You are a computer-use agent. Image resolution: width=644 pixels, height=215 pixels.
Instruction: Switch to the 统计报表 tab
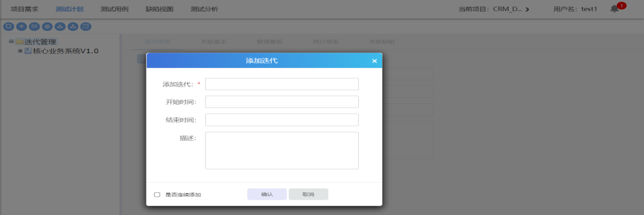pyautogui.click(x=326, y=42)
